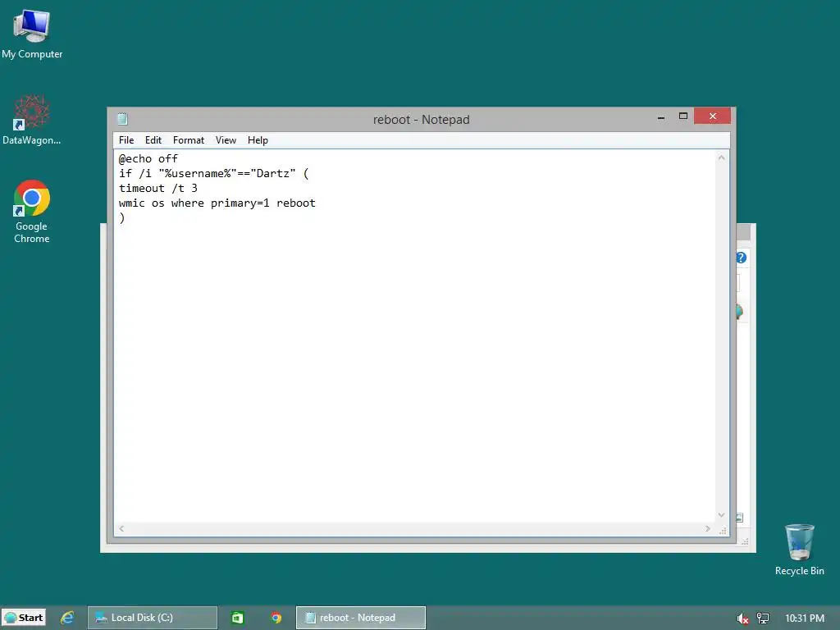Click the vertical scrollbar up arrow

[x=722, y=157]
